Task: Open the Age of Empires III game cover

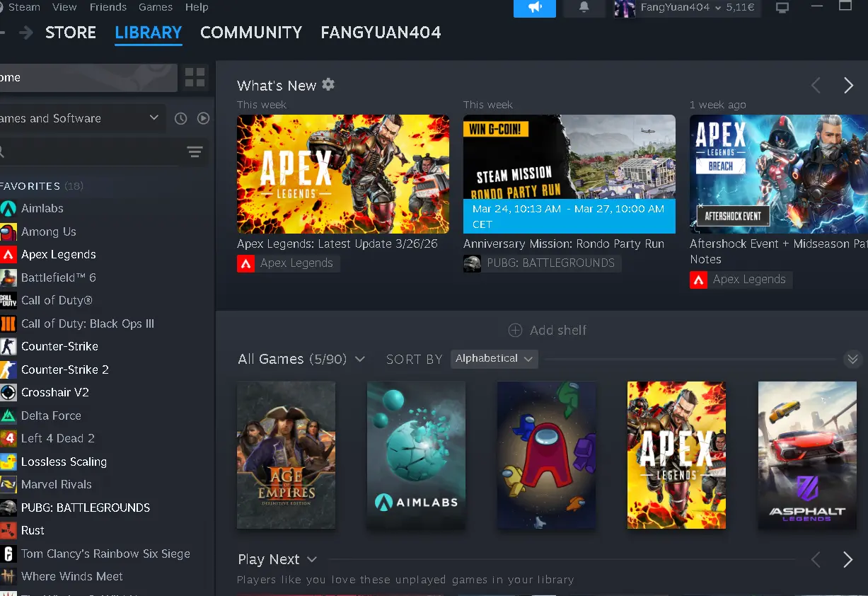Action: (x=286, y=455)
